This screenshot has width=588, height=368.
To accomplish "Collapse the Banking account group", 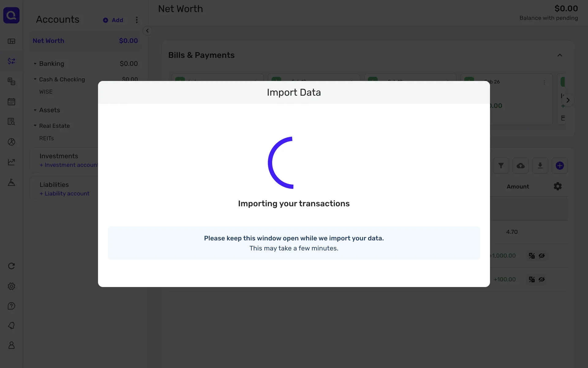I will tap(35, 64).
